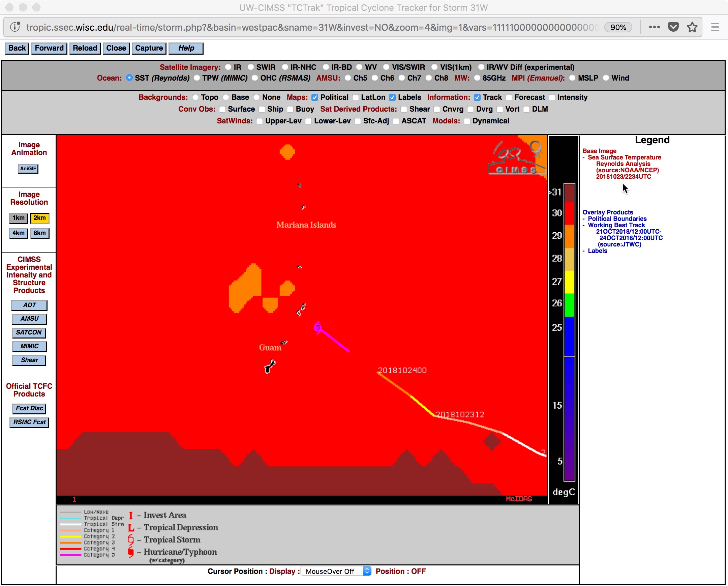Select the SST (Reynolds) ocean option
Image resolution: width=728 pixels, height=586 pixels.
point(129,78)
